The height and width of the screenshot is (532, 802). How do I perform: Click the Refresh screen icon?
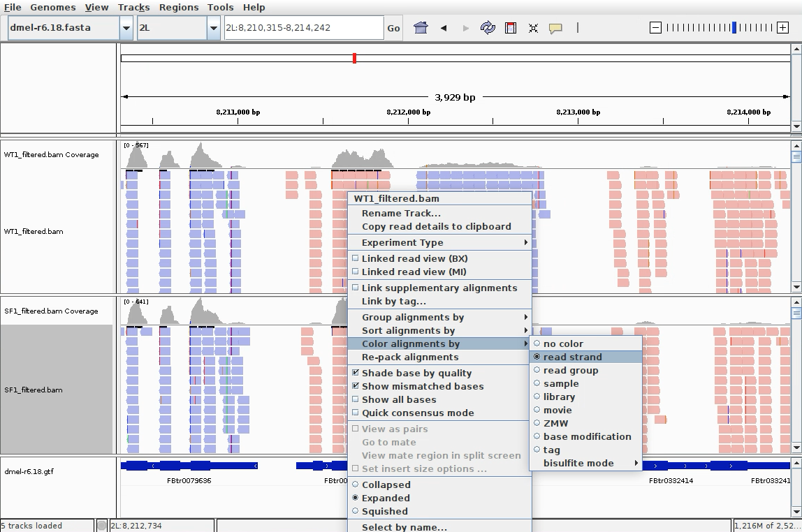pyautogui.click(x=488, y=28)
